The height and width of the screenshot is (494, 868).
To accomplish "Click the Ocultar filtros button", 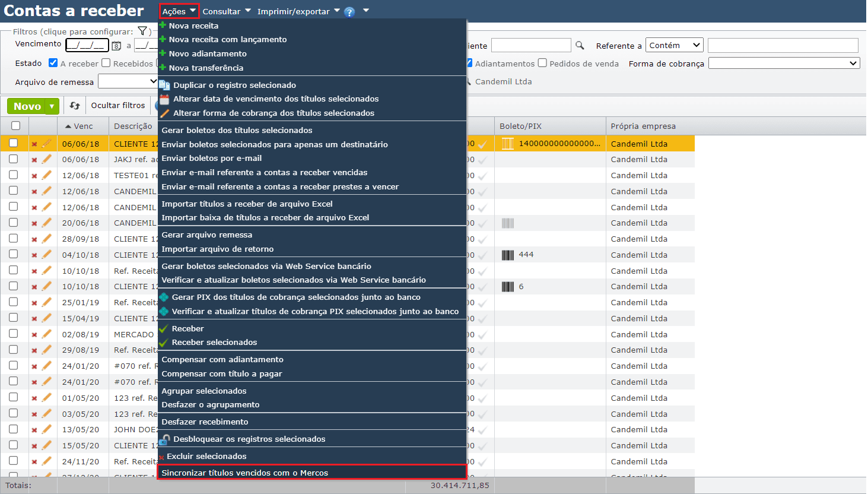I will coord(118,106).
